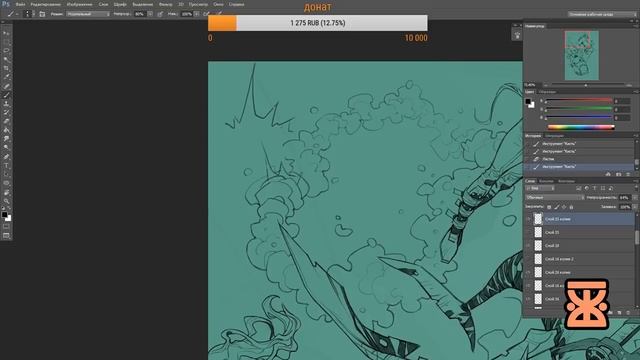Viewport: 640px width, 360px height.
Task: Open layer blend mode dropdown Обычные
Action: pos(555,198)
